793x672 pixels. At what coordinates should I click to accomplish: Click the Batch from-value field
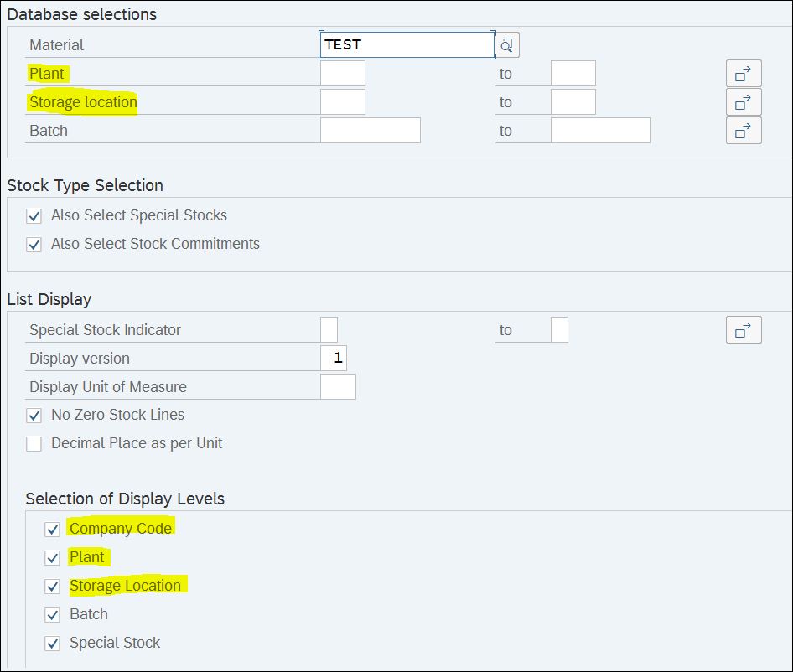pyautogui.click(x=371, y=131)
